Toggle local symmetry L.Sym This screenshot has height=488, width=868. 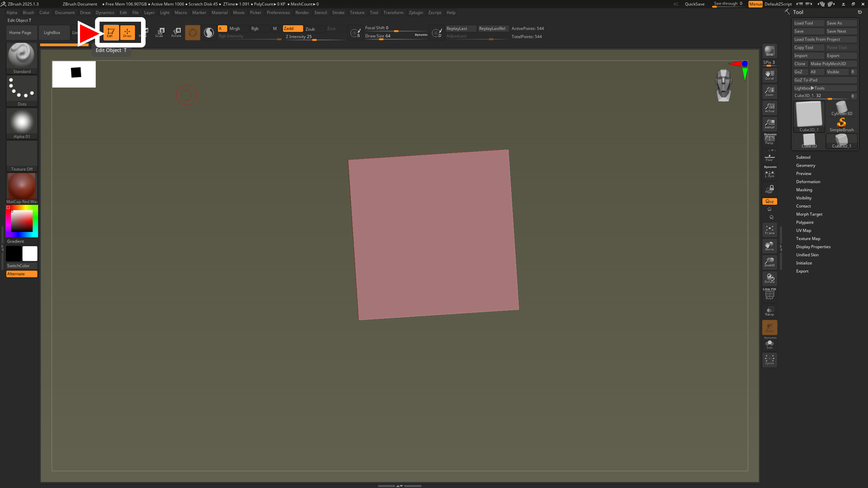click(769, 173)
